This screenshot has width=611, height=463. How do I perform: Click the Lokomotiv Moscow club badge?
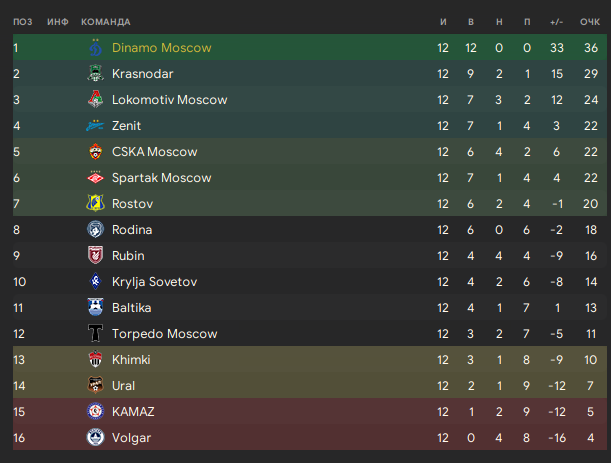tap(95, 99)
